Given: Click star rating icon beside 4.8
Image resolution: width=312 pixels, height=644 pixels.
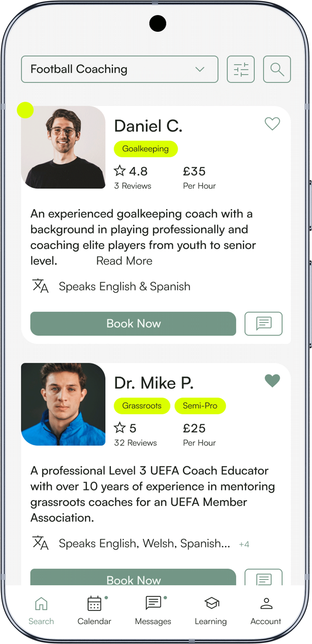Looking at the screenshot, I should (120, 171).
